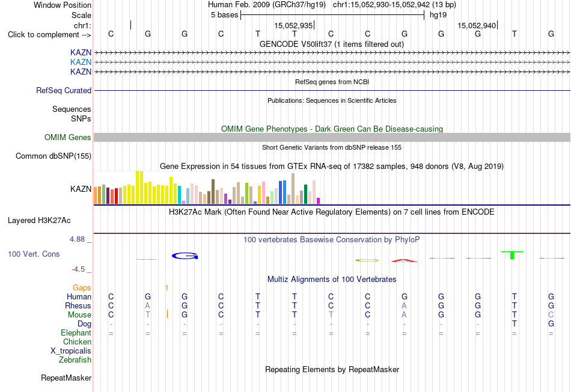571x392 pixels.
Task: Select the Dog alignment row label
Action: coord(84,324)
